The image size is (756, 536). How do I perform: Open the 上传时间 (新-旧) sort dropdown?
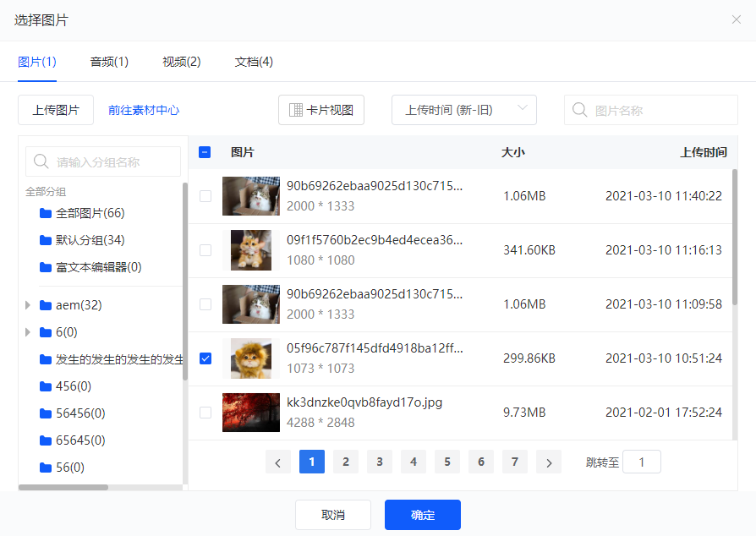(463, 110)
